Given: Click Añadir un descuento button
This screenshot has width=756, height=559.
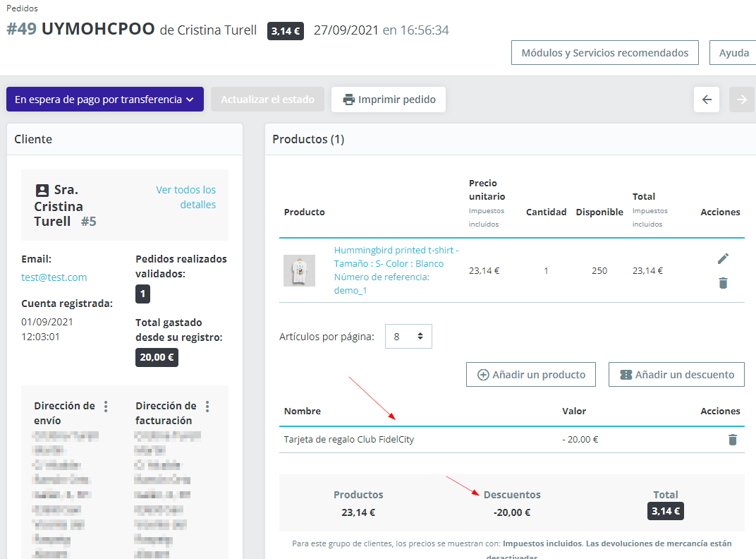Looking at the screenshot, I should click(x=676, y=375).
